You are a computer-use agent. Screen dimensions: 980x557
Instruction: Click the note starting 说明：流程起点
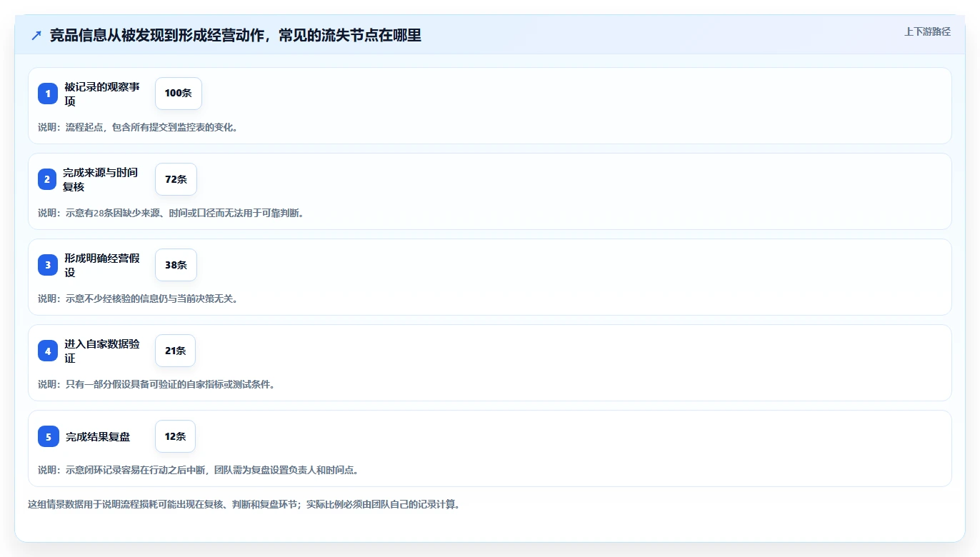tap(137, 127)
